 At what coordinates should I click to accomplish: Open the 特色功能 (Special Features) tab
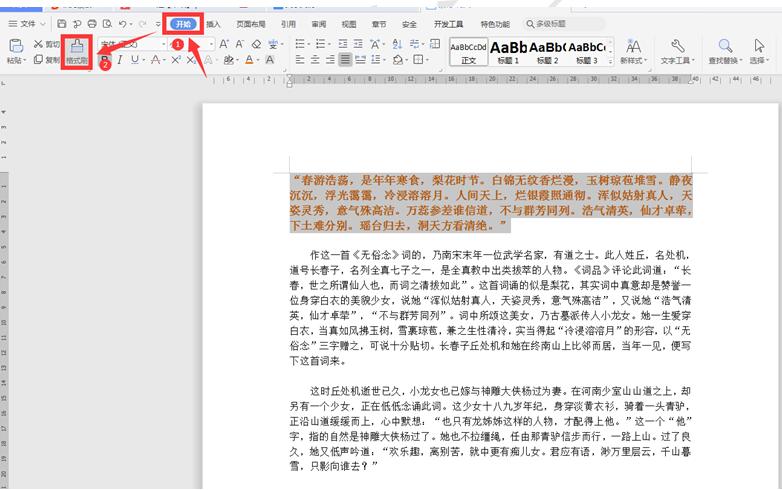pyautogui.click(x=495, y=24)
